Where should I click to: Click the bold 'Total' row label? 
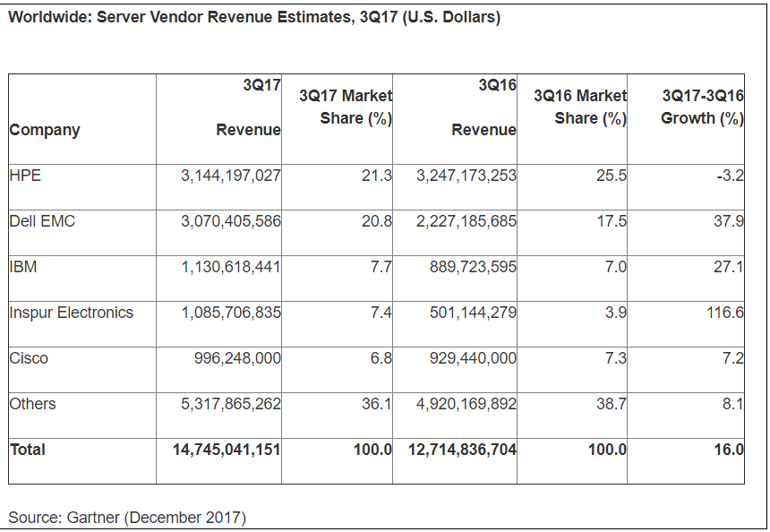click(x=28, y=450)
